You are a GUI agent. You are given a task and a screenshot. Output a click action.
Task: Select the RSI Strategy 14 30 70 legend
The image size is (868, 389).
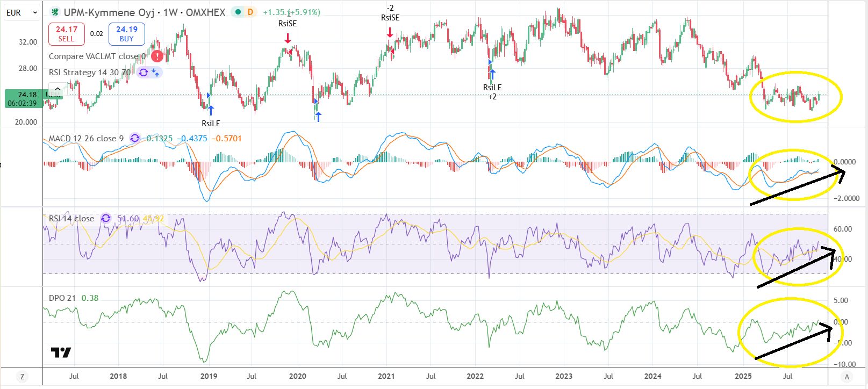click(89, 72)
